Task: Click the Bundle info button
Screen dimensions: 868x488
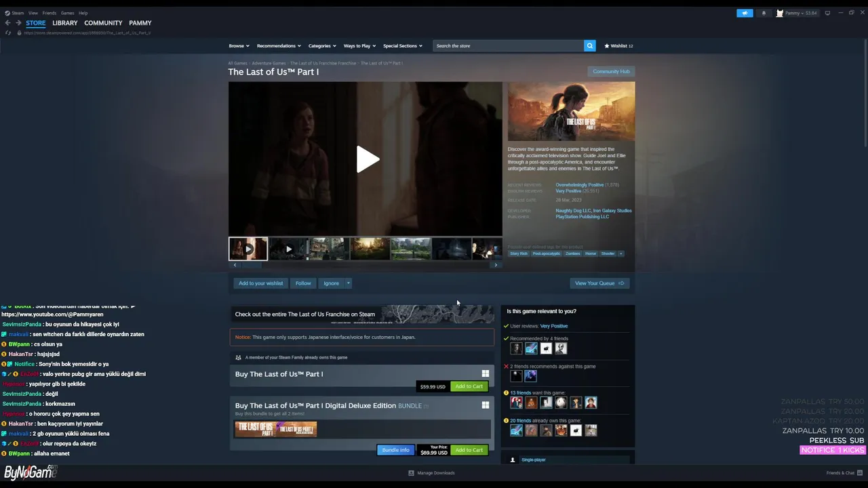Action: tap(395, 450)
